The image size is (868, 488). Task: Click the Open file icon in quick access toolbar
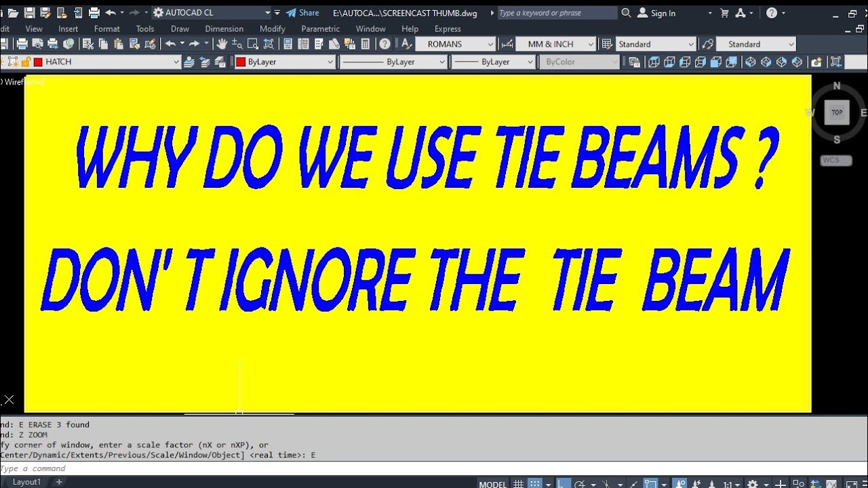(12, 12)
